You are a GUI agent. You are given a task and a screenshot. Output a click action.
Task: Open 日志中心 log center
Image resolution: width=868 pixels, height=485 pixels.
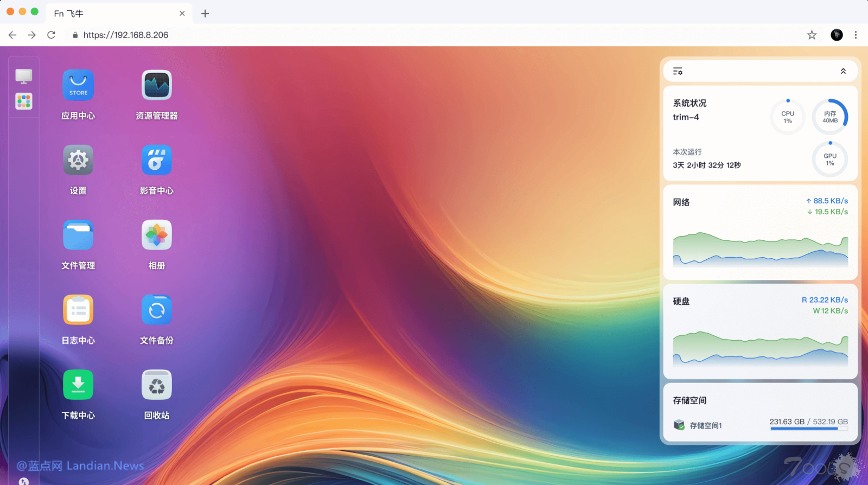coord(78,310)
